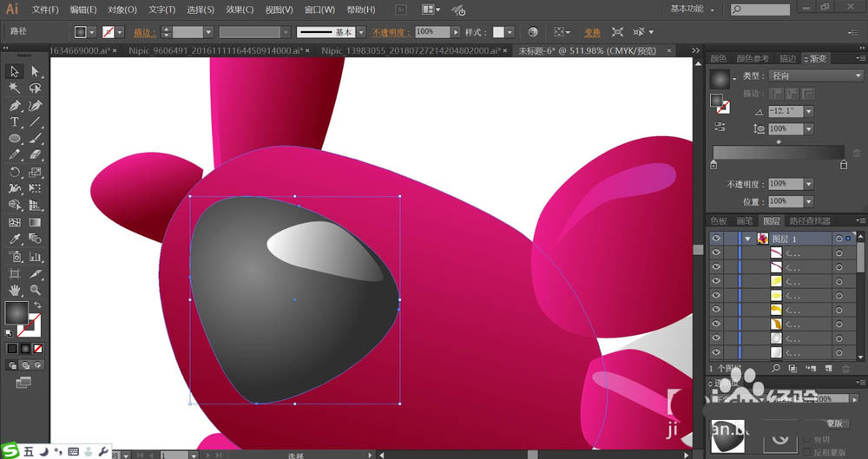
Task: Choose the Magic Wand tool
Action: (15, 88)
